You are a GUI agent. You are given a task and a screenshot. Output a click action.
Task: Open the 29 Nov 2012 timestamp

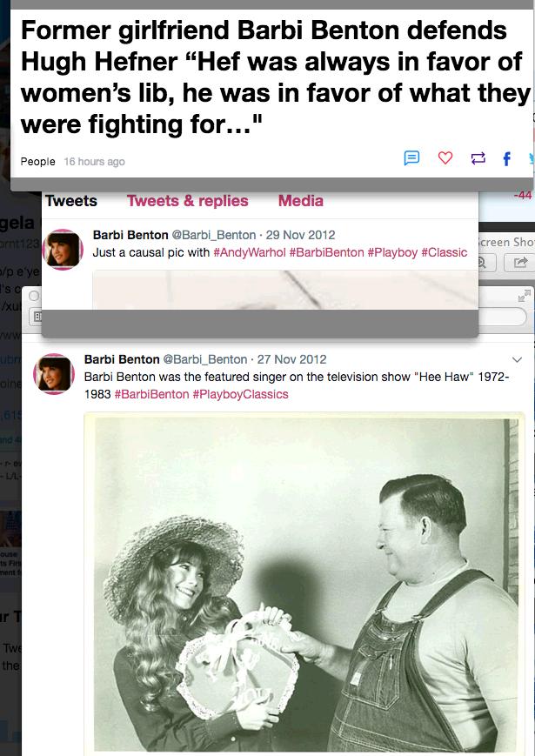300,235
